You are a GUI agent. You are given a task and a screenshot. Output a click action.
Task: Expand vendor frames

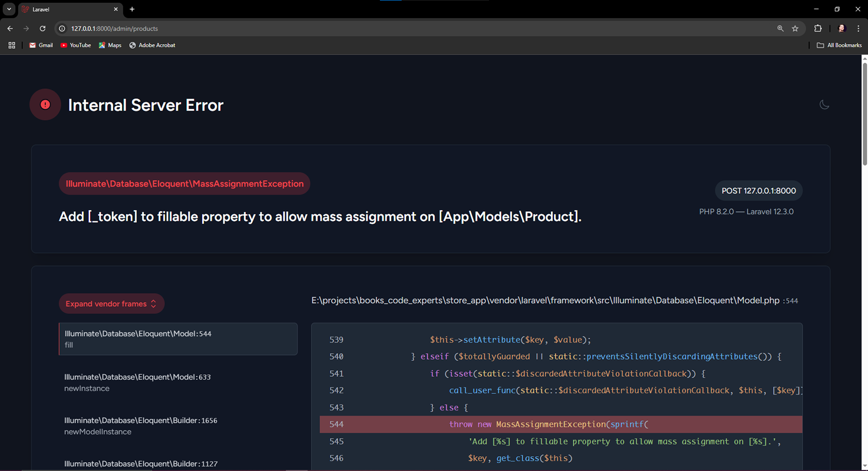click(111, 304)
